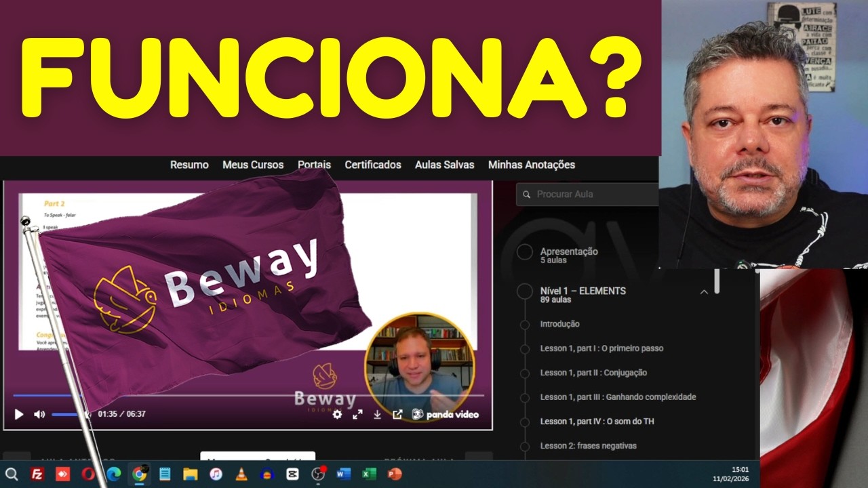Launch the Opera browser from the taskbar
Viewport: 868px width, 488px height.
(x=88, y=474)
